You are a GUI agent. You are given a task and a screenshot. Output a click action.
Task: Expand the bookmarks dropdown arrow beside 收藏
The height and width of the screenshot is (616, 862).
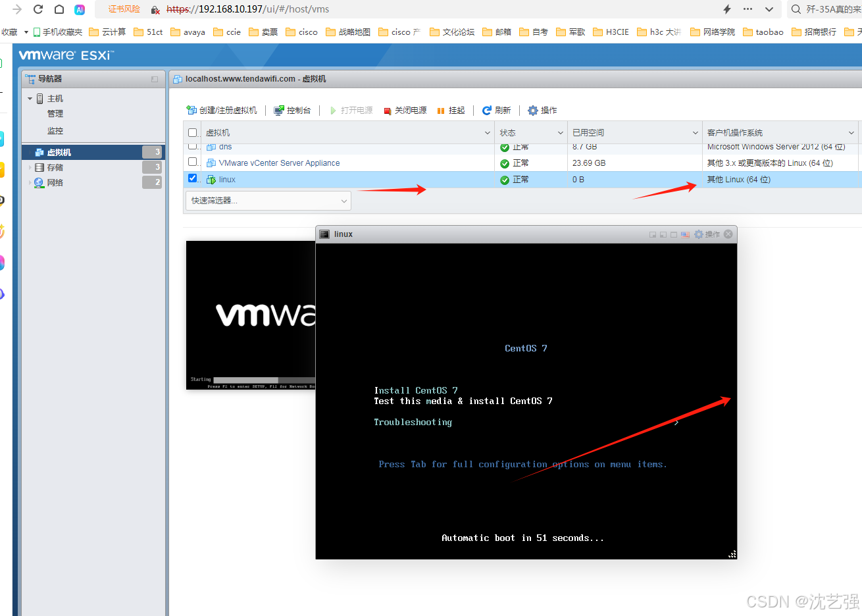[x=26, y=32]
